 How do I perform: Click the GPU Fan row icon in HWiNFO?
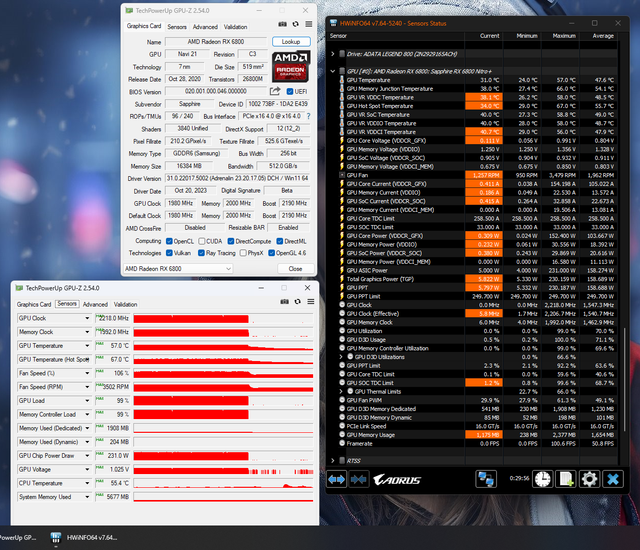pos(342,175)
